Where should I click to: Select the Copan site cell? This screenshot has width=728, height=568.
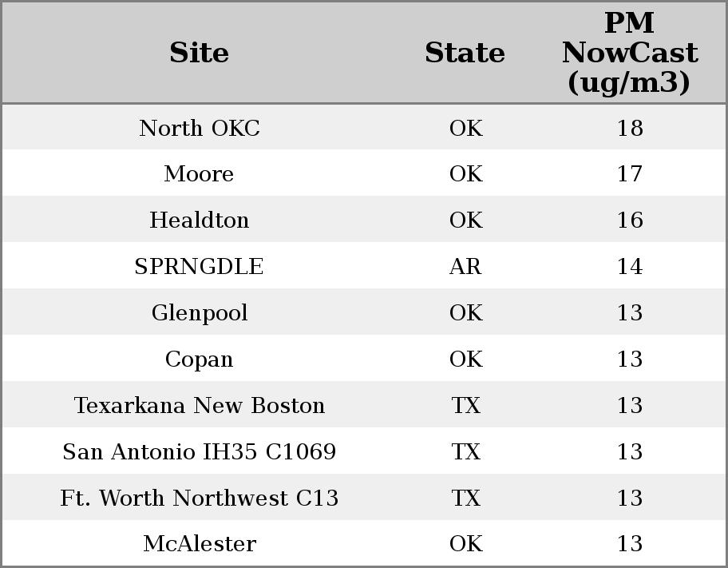199,359
